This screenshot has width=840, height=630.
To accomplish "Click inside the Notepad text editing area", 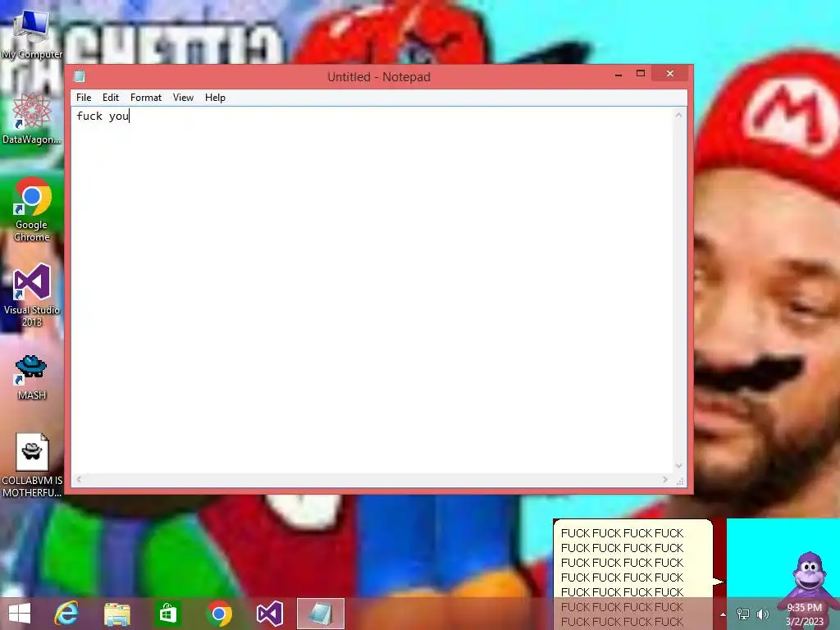I will click(x=372, y=290).
